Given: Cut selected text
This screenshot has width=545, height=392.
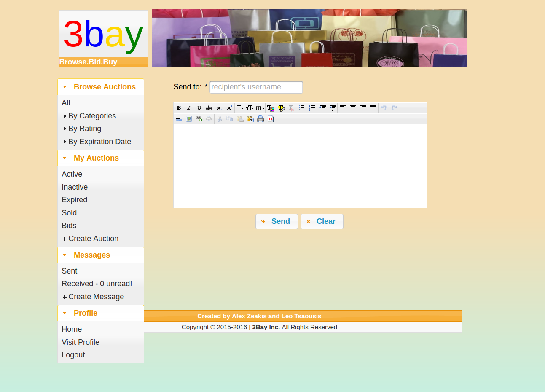Looking at the screenshot, I should coord(220,119).
